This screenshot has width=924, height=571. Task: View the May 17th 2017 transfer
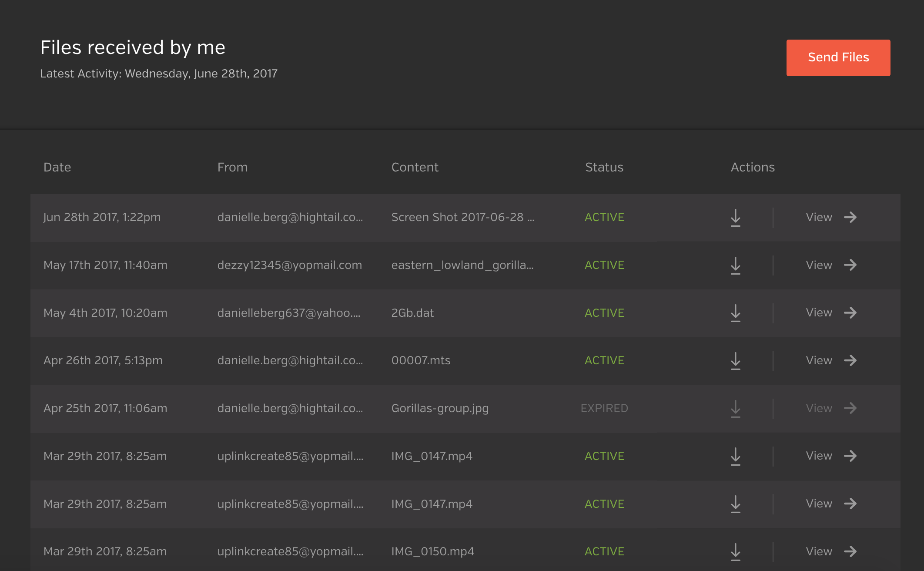click(831, 265)
